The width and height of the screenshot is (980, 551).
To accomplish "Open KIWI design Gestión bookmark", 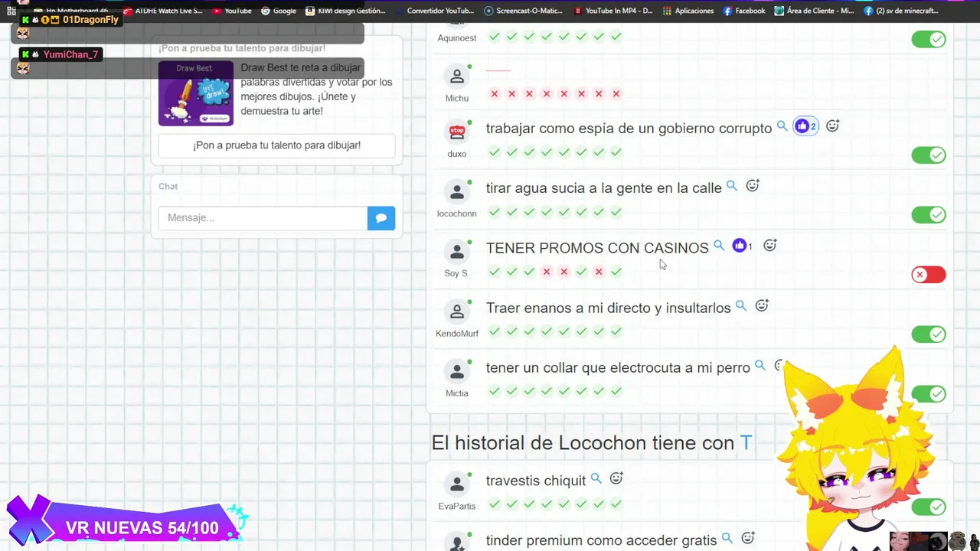I will (347, 11).
